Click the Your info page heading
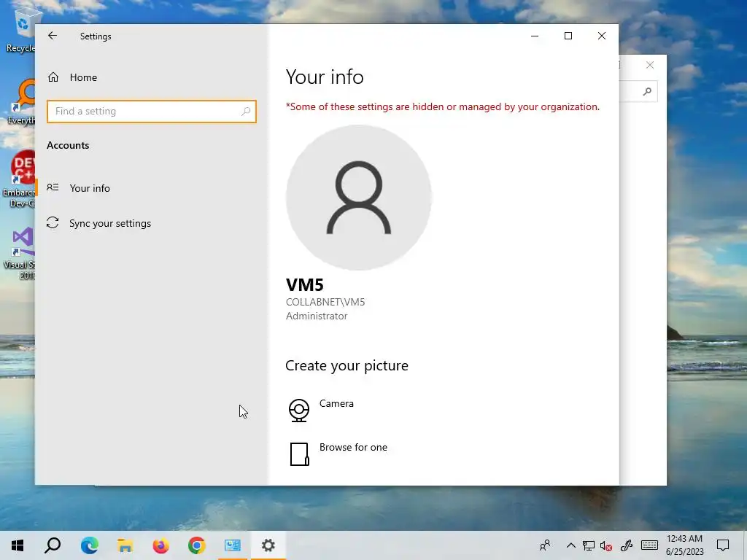747x560 pixels. [325, 77]
